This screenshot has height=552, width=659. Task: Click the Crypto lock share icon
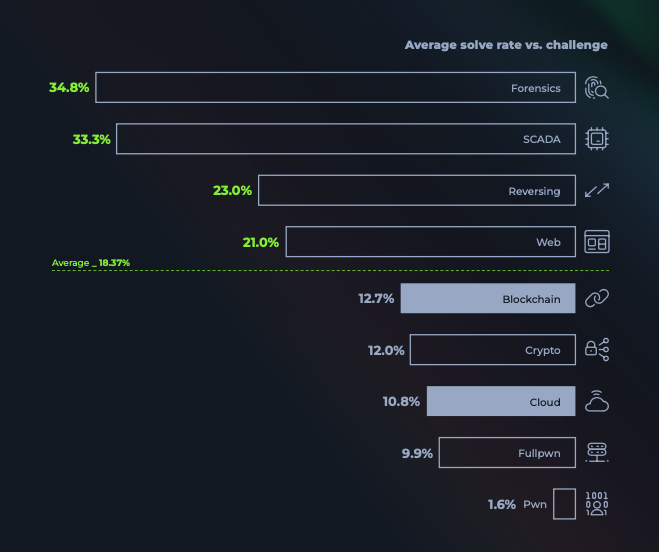pyautogui.click(x=597, y=350)
